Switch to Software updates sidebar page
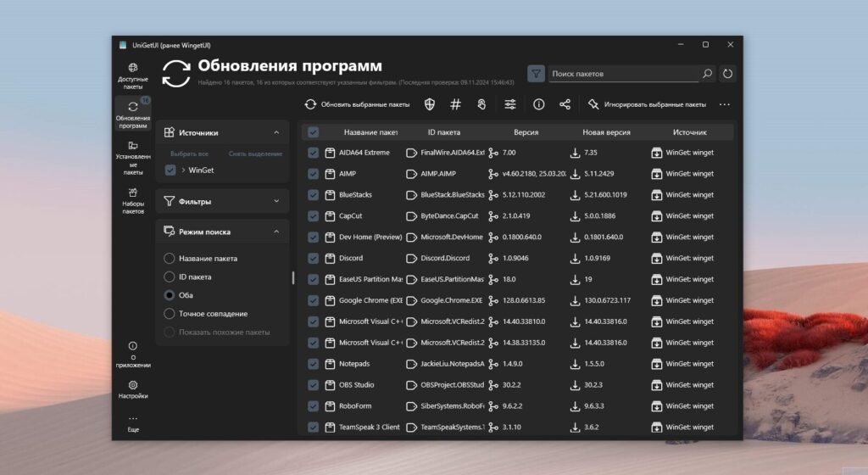The height and width of the screenshot is (475, 868). point(133,114)
